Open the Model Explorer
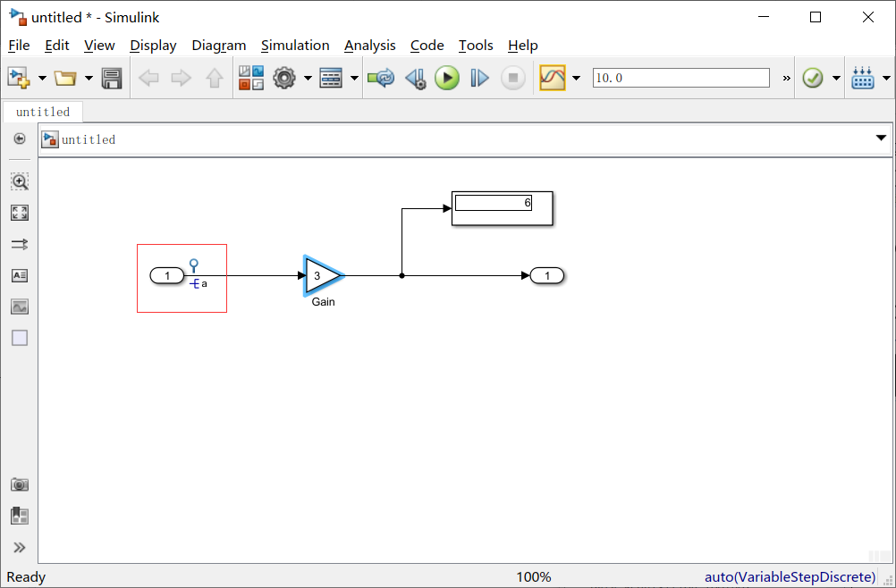The image size is (896, 588). [x=332, y=78]
